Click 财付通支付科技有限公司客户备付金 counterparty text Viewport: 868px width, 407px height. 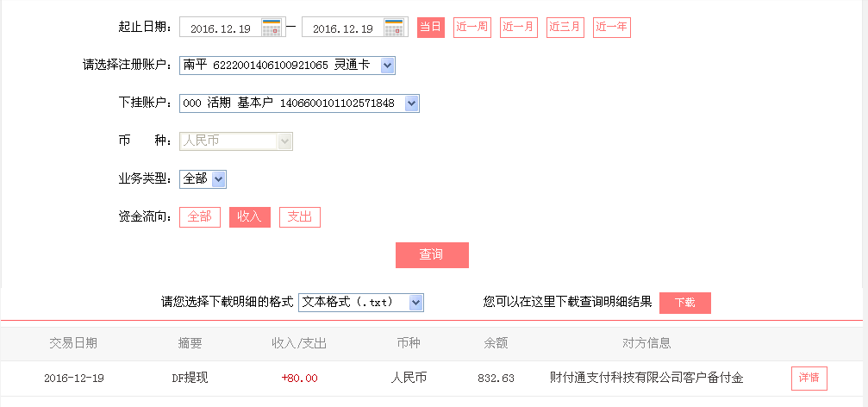pyautogui.click(x=646, y=379)
